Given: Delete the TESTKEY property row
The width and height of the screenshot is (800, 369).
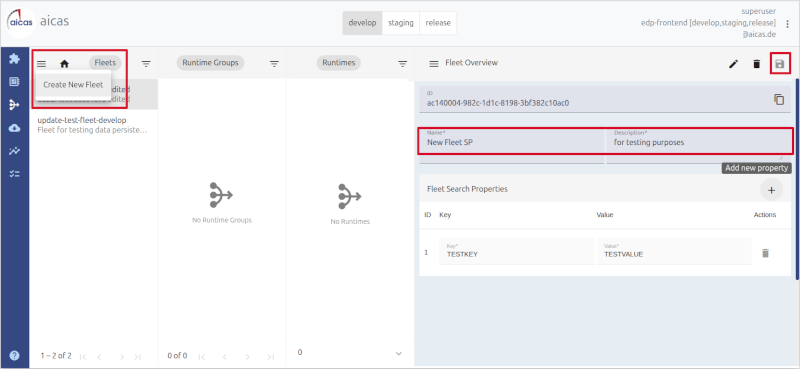Looking at the screenshot, I should (765, 253).
